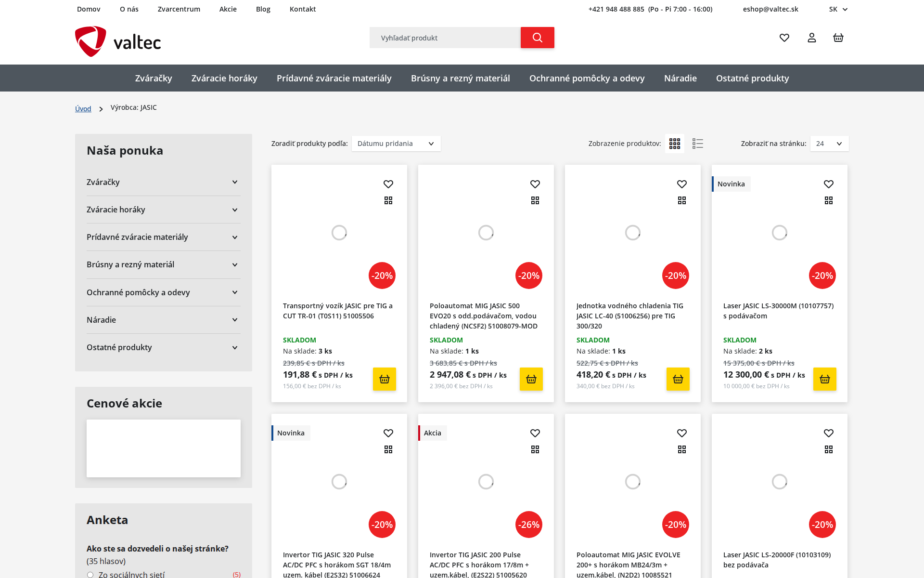Viewport: 924px width, 578px height.
Task: Open Brúsny a rezný materiál menu
Action: pos(460,78)
